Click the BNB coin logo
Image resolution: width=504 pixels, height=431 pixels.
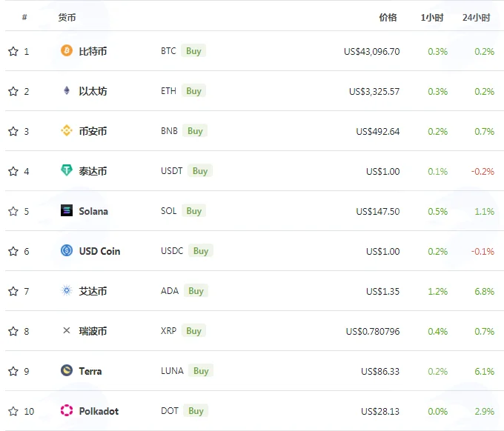click(x=67, y=130)
